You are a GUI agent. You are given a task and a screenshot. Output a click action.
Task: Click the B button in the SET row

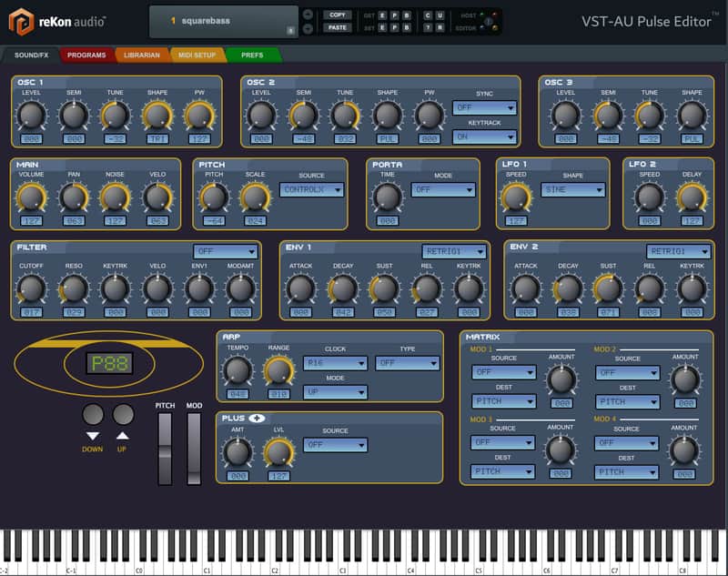coord(406,28)
